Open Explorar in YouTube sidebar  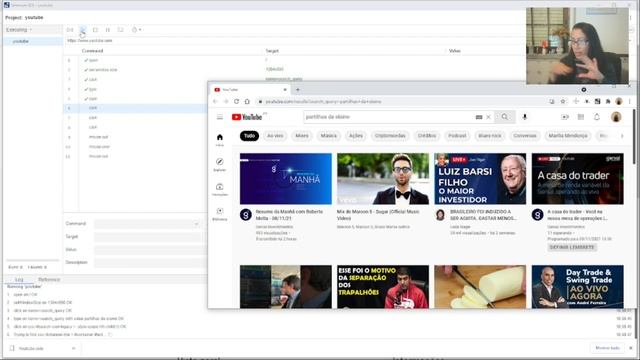[220, 164]
